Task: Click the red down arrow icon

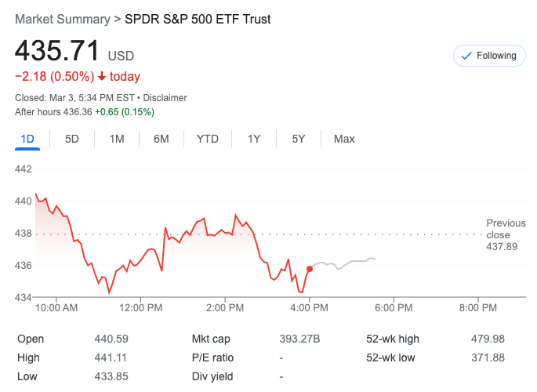Action: [102, 77]
